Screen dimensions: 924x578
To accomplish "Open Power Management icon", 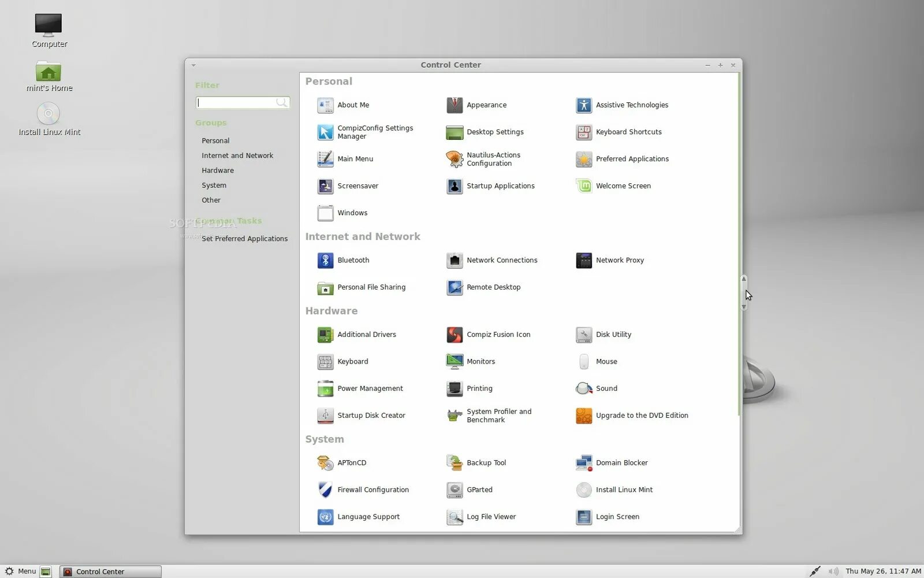I will click(325, 388).
